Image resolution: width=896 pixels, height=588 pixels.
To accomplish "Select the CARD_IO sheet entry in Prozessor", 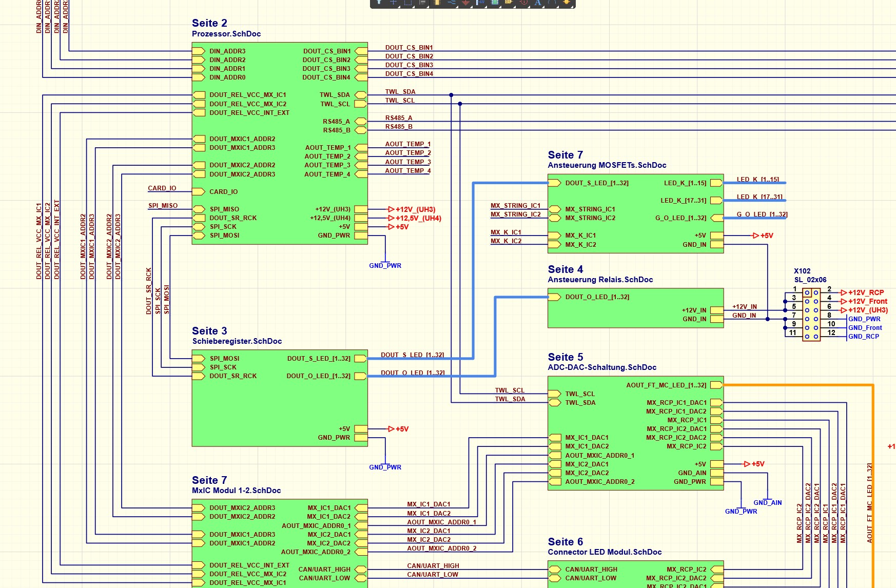I will [x=223, y=192].
